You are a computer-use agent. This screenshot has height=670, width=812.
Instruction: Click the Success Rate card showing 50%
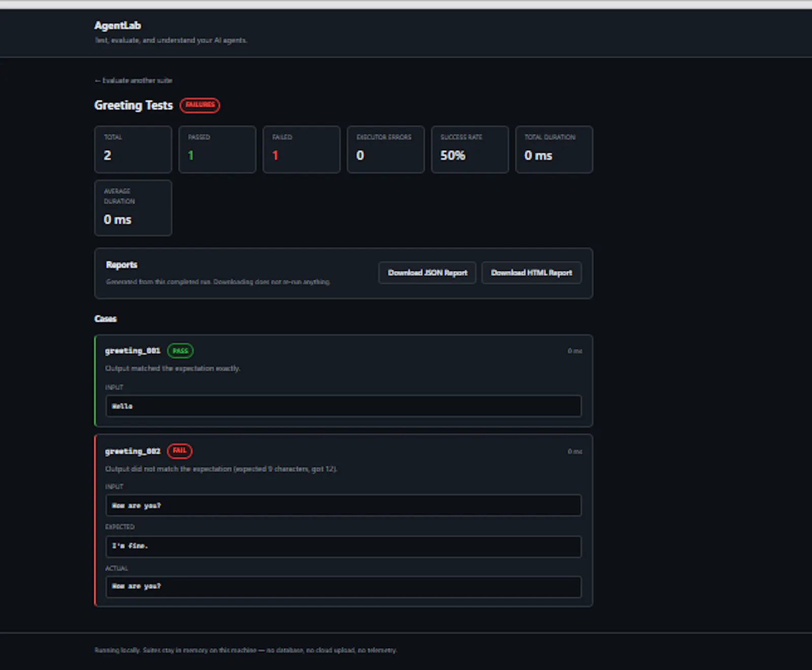click(x=470, y=150)
